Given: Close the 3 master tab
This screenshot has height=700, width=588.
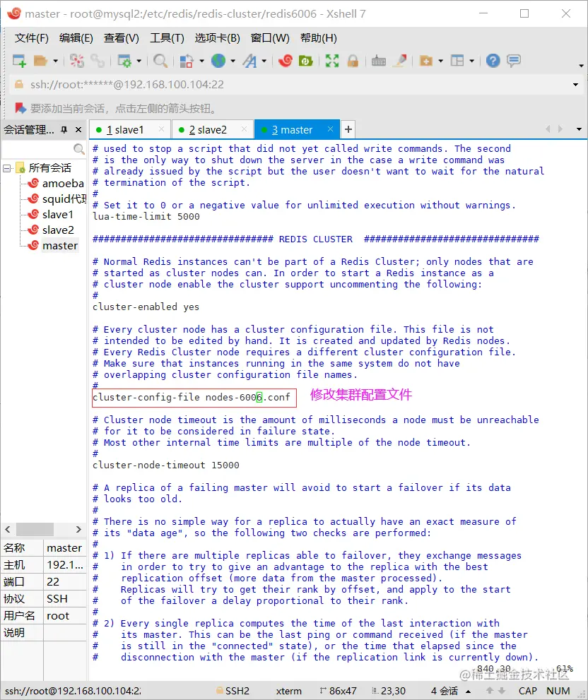Looking at the screenshot, I should coord(330,129).
